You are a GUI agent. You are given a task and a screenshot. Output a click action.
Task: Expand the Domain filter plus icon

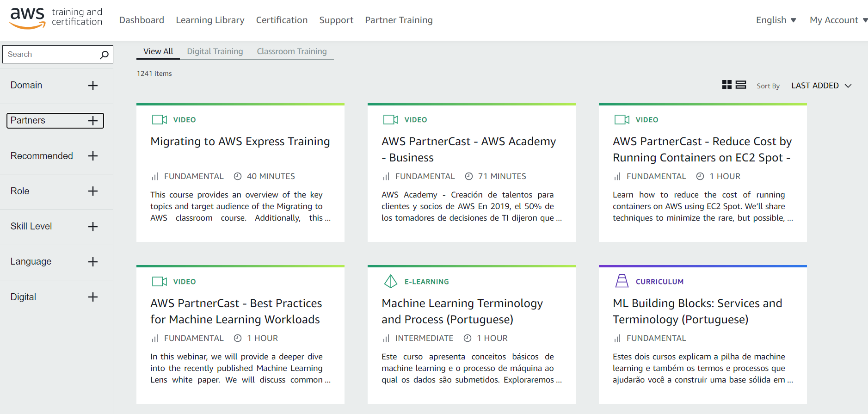(x=93, y=86)
